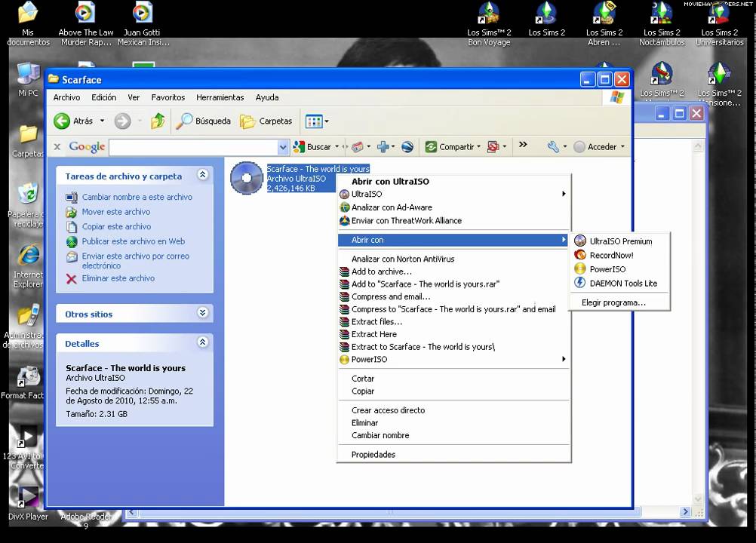Click the Google toolbar globe icon
The width and height of the screenshot is (756, 543).
[407, 146]
